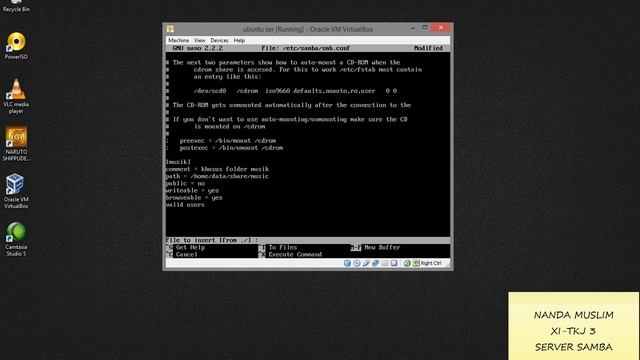Image resolution: width=640 pixels, height=360 pixels.
Task: Click the yellow sticky note NANDA MUSLIM
Action: 573,326
